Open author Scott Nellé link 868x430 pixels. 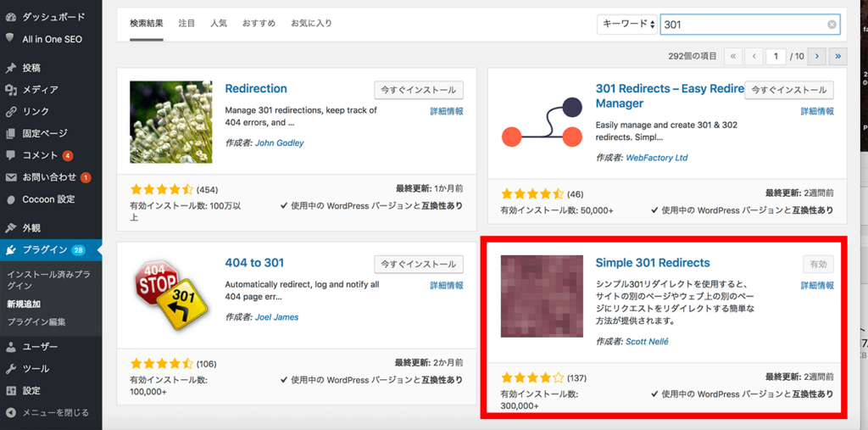(x=647, y=341)
